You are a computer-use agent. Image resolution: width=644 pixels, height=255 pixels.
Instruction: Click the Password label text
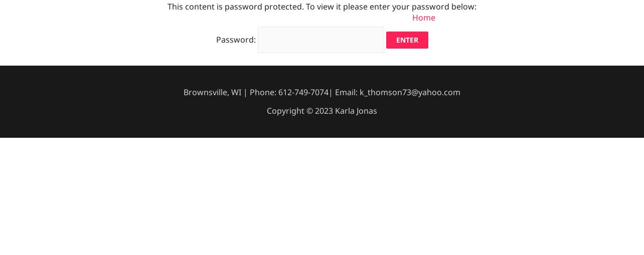[x=236, y=40]
